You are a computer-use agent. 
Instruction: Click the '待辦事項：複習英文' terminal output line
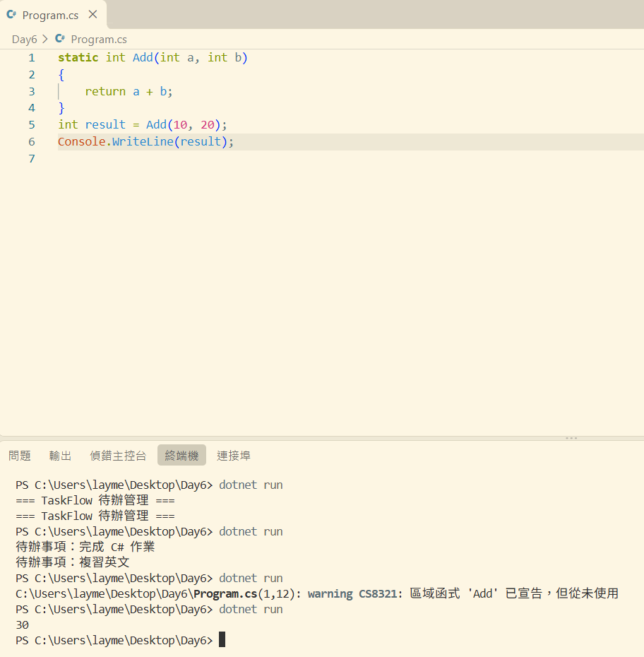coord(73,562)
